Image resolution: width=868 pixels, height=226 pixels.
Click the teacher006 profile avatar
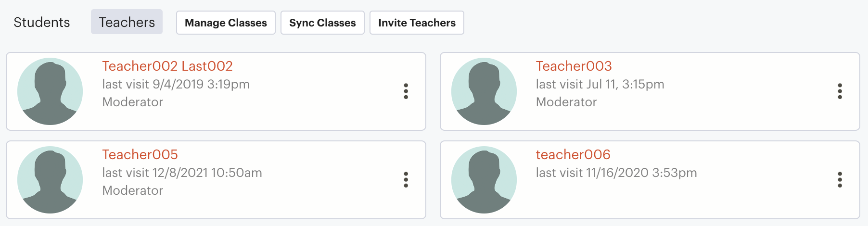[484, 180]
